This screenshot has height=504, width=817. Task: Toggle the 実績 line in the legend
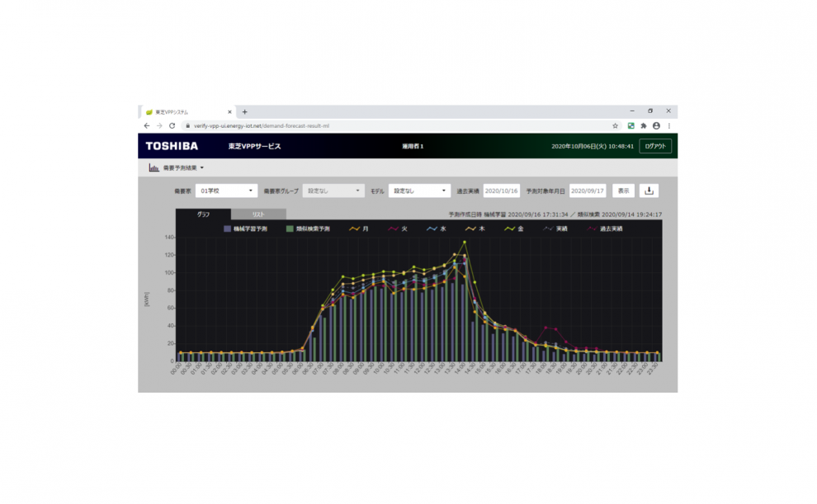[555, 228]
